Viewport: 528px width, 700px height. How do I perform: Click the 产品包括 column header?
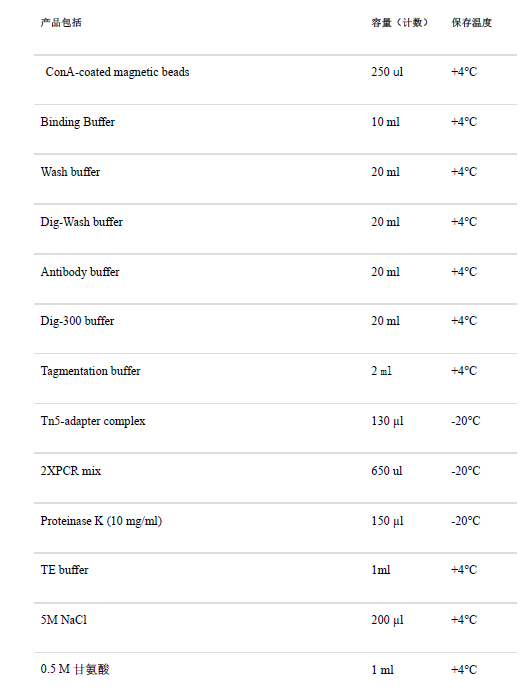click(x=61, y=22)
